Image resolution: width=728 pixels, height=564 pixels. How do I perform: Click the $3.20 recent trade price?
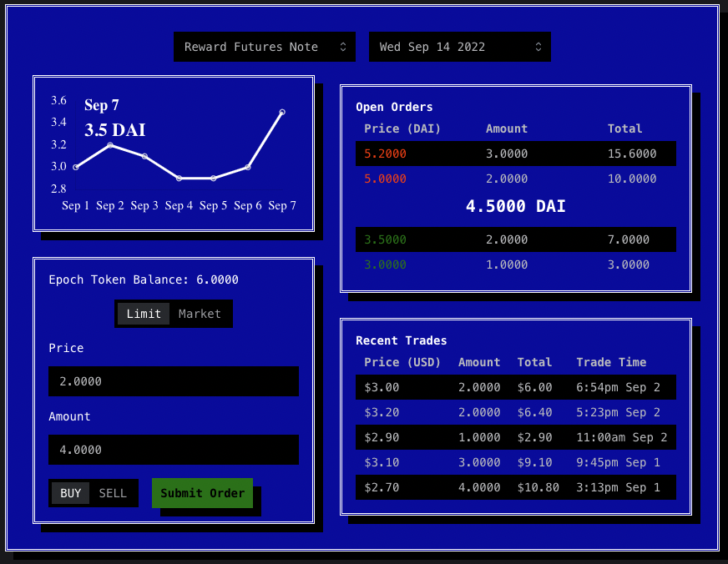click(x=382, y=412)
